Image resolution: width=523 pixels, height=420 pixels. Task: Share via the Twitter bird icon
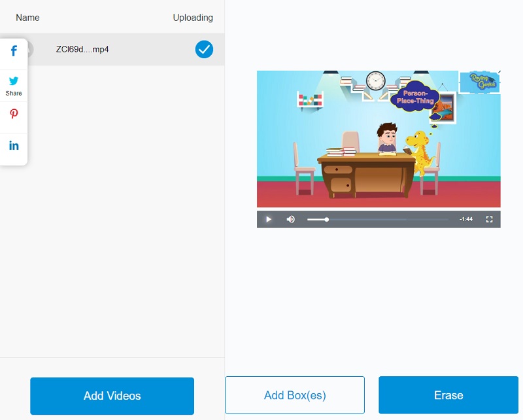click(x=14, y=81)
